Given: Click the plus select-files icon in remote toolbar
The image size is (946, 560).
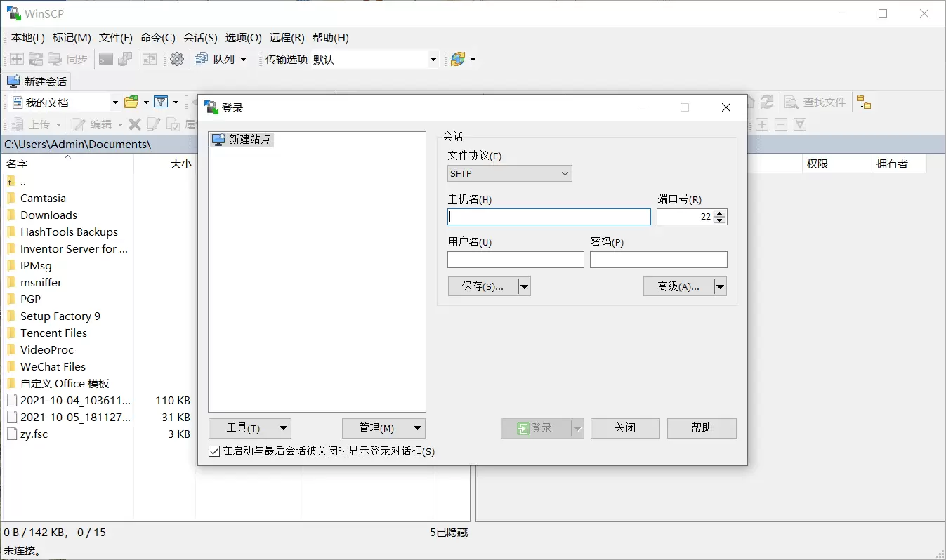Looking at the screenshot, I should (x=762, y=124).
